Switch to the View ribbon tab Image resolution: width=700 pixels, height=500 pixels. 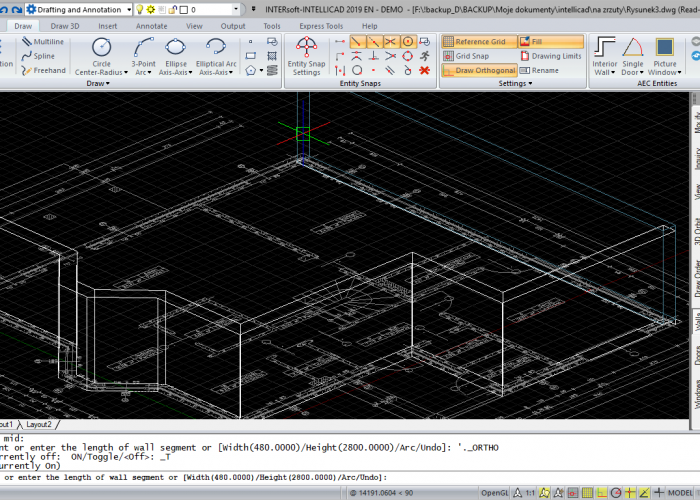pyautogui.click(x=194, y=26)
